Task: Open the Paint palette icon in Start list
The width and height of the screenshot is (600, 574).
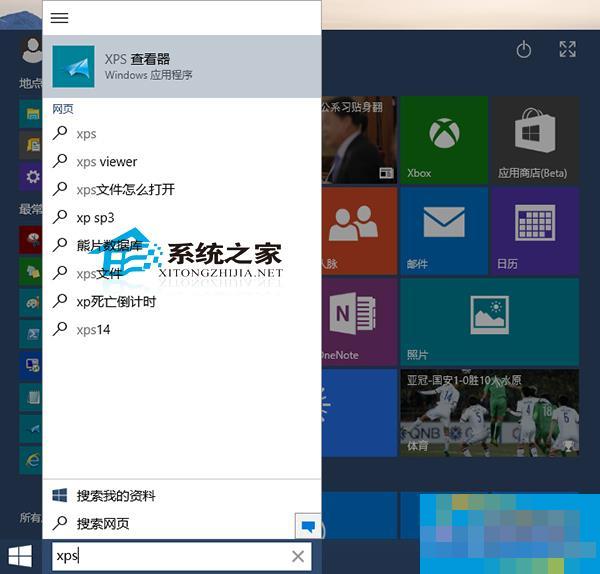Action: click(31, 303)
